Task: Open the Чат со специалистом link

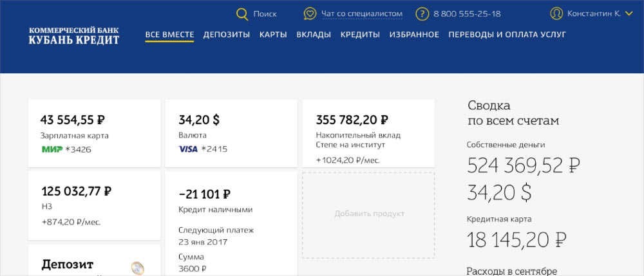Action: click(x=362, y=14)
